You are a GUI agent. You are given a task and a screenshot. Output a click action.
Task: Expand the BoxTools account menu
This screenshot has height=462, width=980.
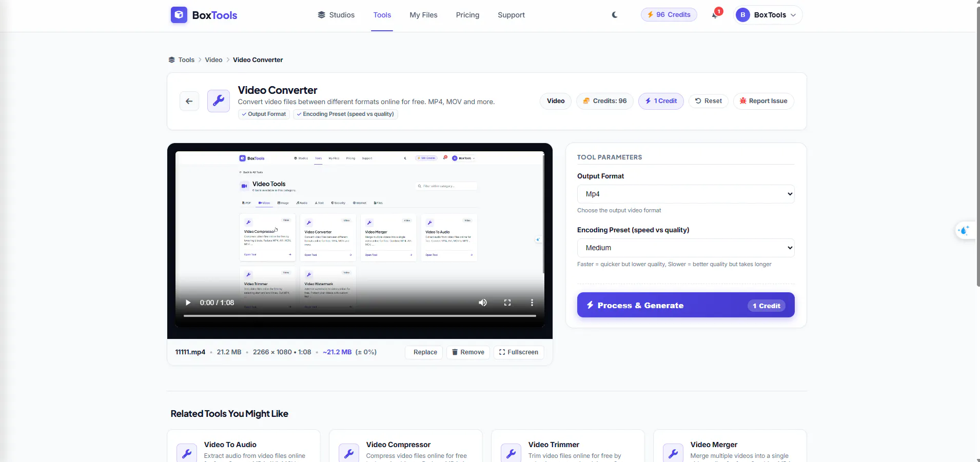pos(769,15)
